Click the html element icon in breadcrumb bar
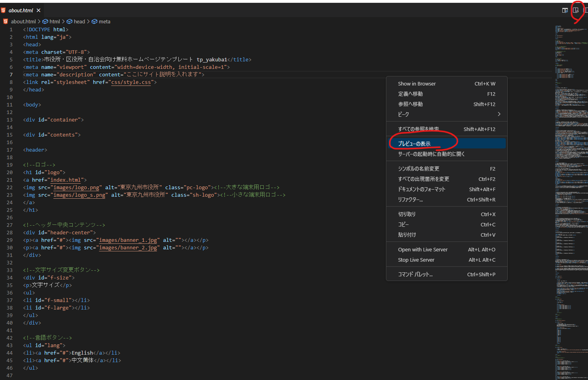Image resolution: width=588 pixels, height=380 pixels. tap(45, 21)
